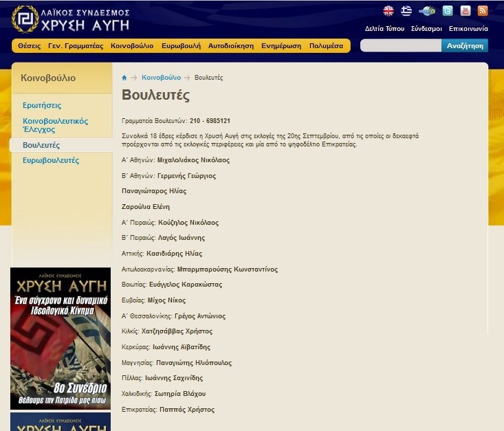Image resolution: width=504 pixels, height=431 pixels.
Task: Click the Βουλευτές breadcrumb text
Action: (208, 78)
